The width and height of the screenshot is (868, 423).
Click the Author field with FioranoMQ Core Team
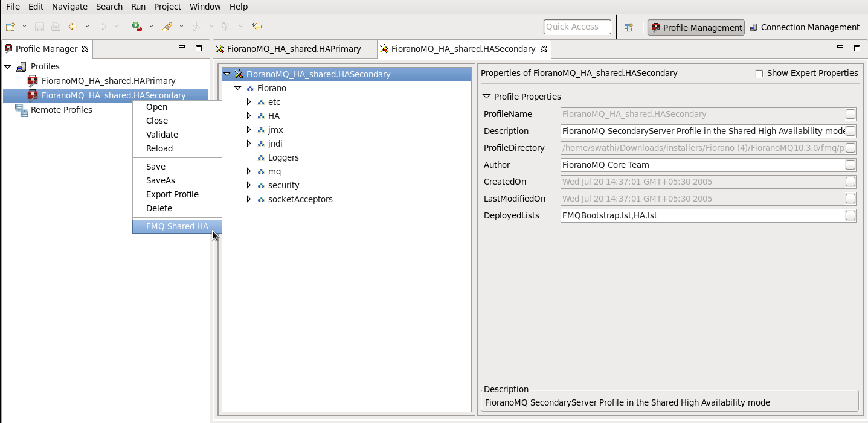point(703,165)
